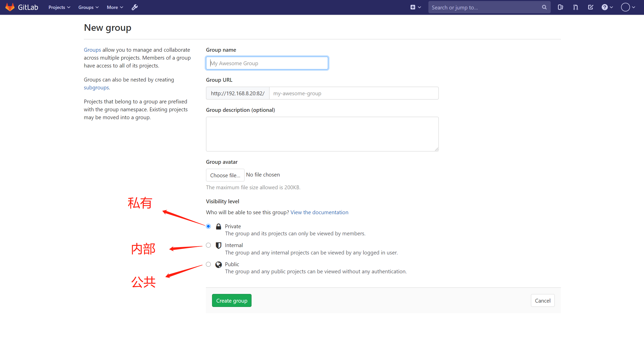Open the user avatar menu
Screen dimensions: 644x351
[628, 7]
